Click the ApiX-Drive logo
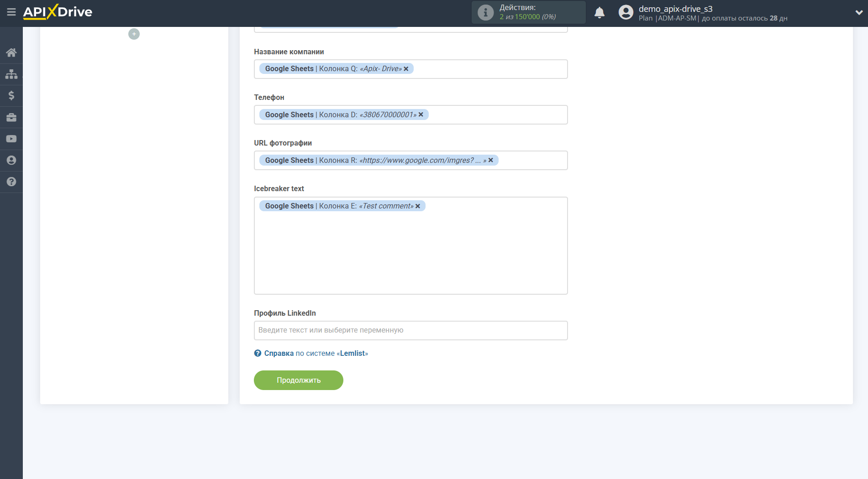The image size is (868, 479). [x=58, y=12]
